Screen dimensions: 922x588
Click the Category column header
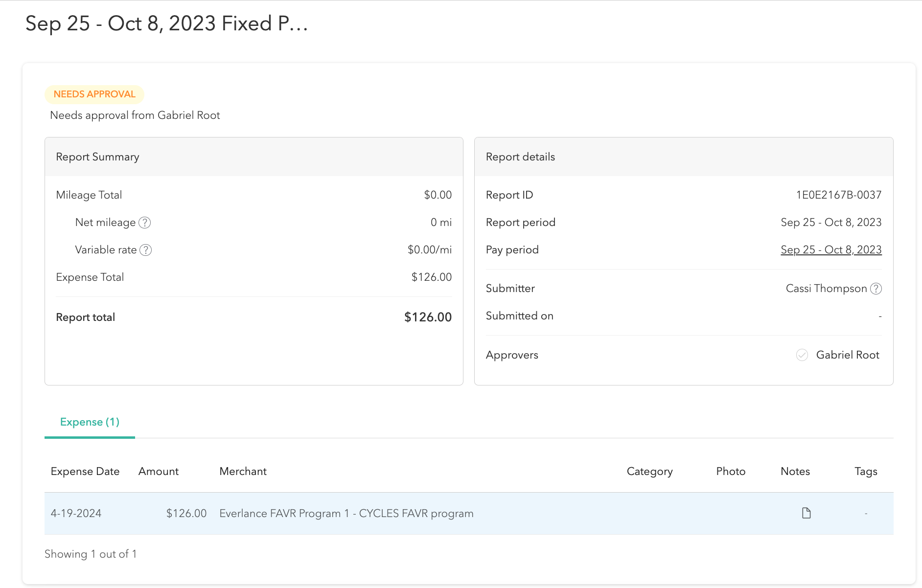click(649, 471)
